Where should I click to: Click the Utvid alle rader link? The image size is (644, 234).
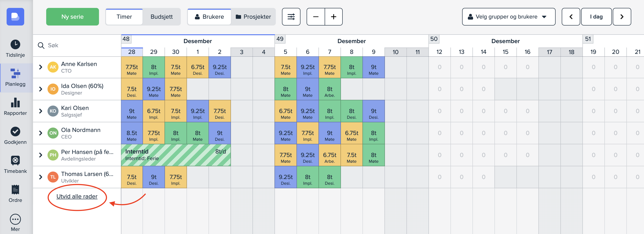coord(77,196)
